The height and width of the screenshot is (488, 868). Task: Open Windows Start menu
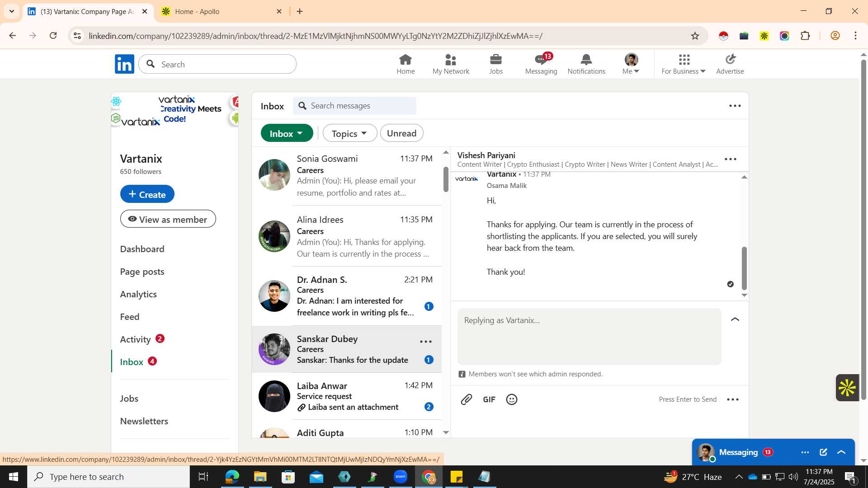point(14,477)
